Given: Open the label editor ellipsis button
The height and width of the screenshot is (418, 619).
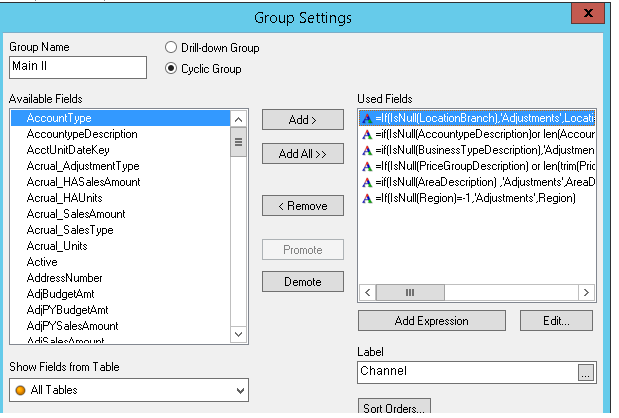Looking at the screenshot, I should pyautogui.click(x=586, y=371).
